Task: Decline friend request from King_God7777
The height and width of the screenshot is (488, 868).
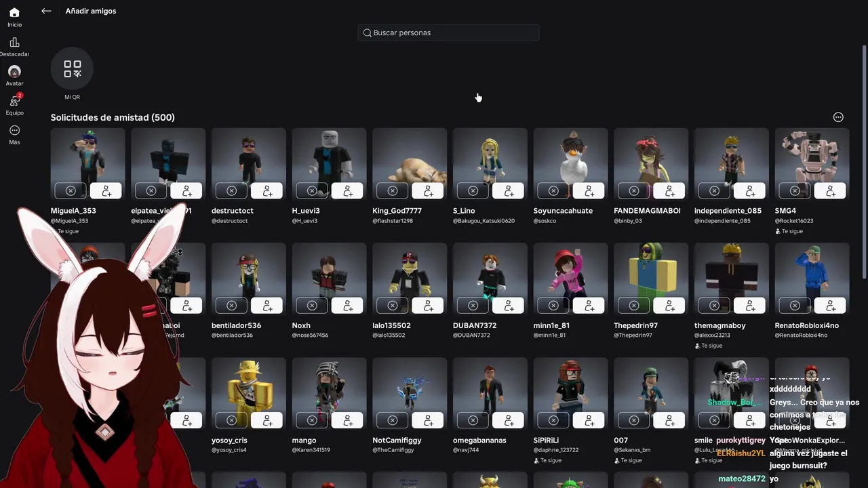Action: [x=392, y=191]
